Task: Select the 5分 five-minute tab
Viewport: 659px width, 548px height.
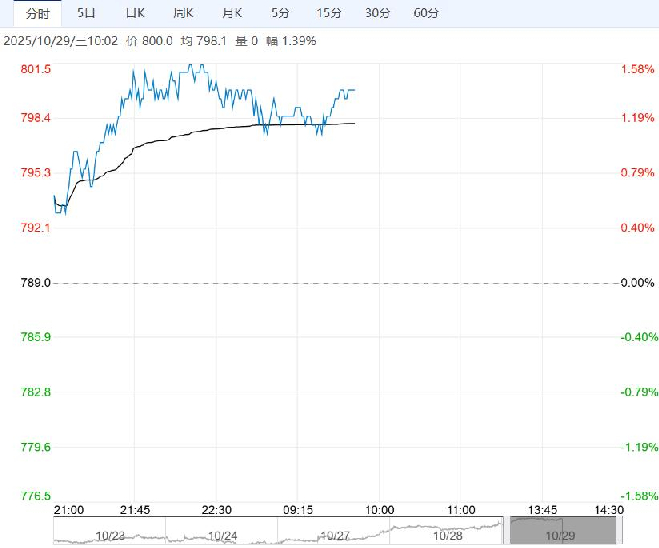Action: pyautogui.click(x=280, y=13)
